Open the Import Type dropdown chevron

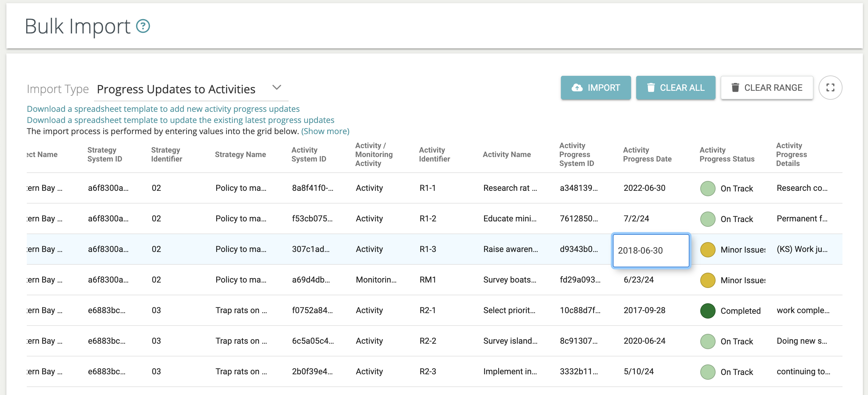[277, 88]
